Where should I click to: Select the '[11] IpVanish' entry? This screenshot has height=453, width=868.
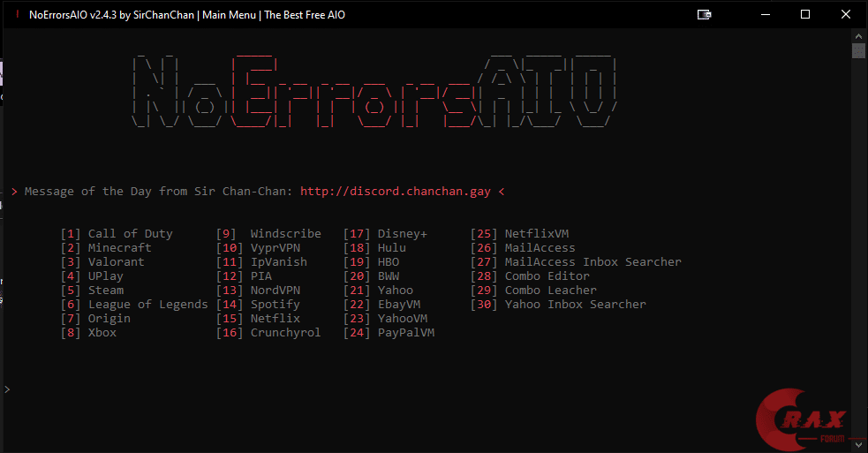coord(262,262)
